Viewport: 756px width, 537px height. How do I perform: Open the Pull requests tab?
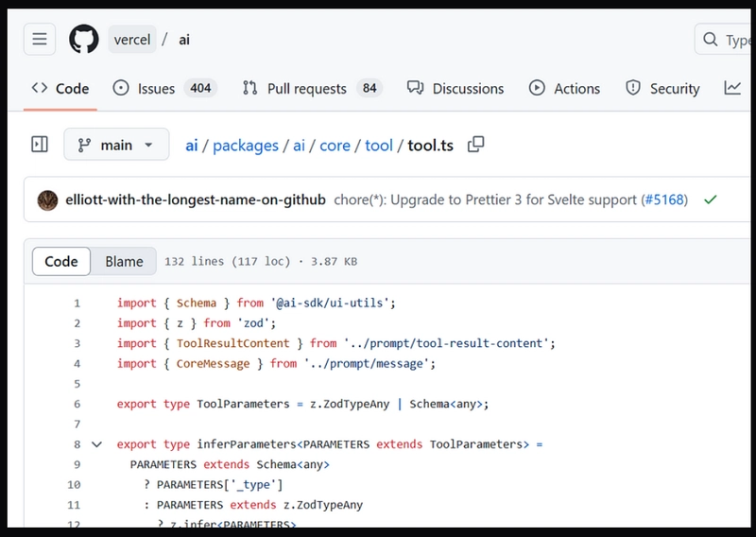pyautogui.click(x=312, y=88)
